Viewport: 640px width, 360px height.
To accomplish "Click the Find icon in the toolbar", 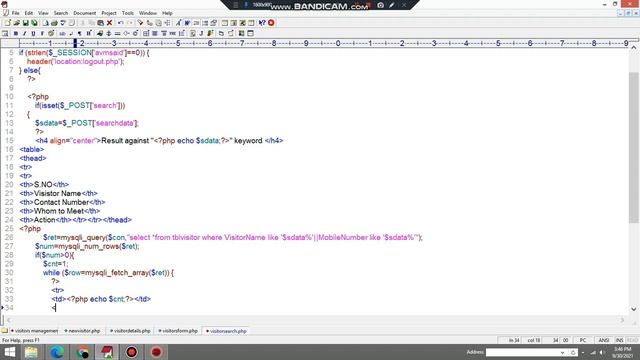I will (140, 23).
